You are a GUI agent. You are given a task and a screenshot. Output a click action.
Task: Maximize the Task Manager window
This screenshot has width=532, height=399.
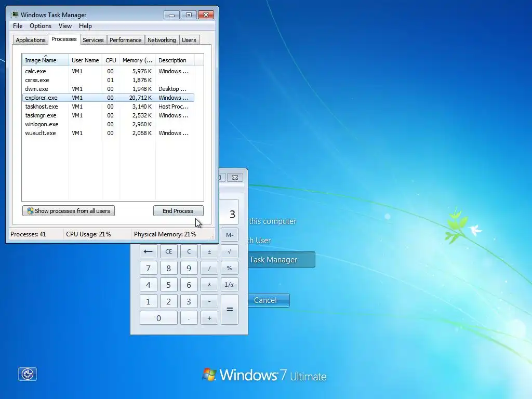189,15
